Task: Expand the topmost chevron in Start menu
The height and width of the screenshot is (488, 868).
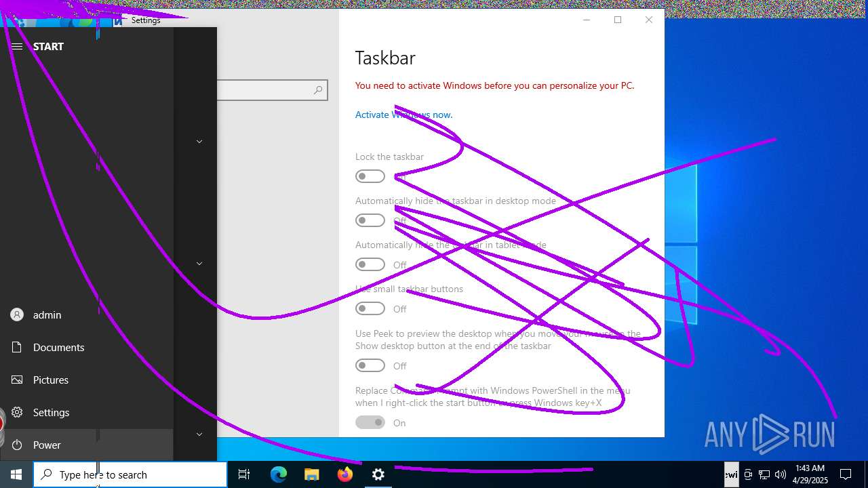Action: coord(199,142)
